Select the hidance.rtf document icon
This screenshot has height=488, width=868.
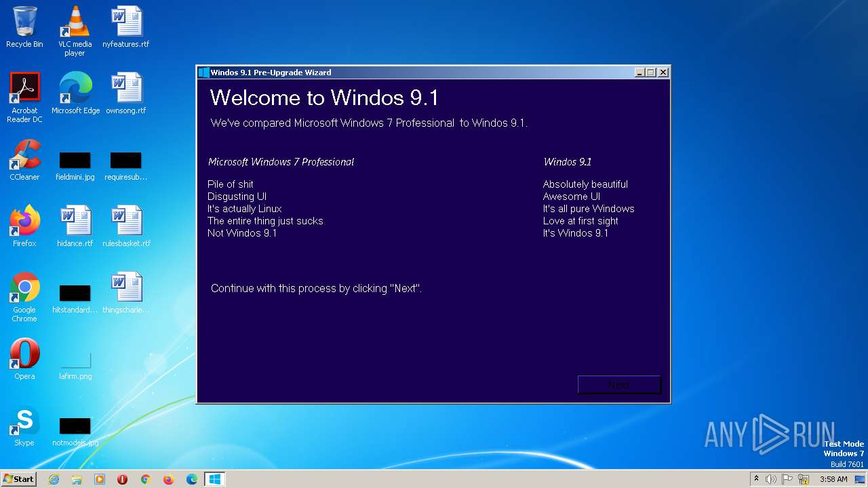point(75,226)
